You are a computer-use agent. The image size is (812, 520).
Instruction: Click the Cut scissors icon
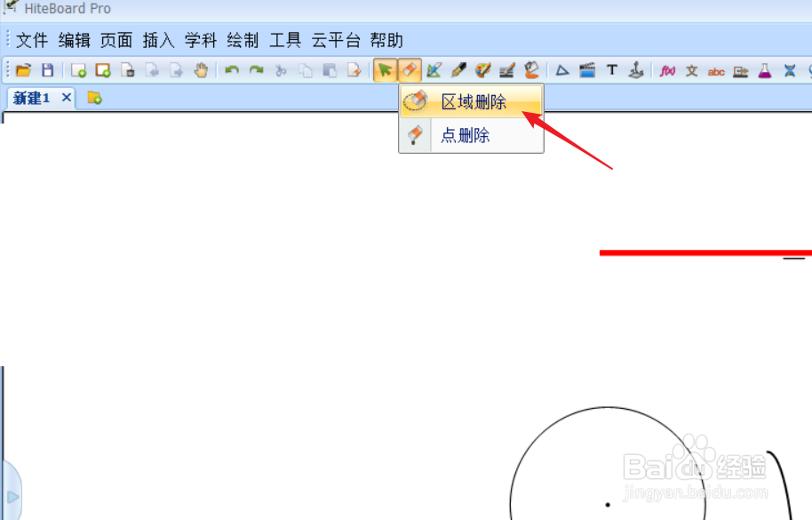click(x=281, y=70)
